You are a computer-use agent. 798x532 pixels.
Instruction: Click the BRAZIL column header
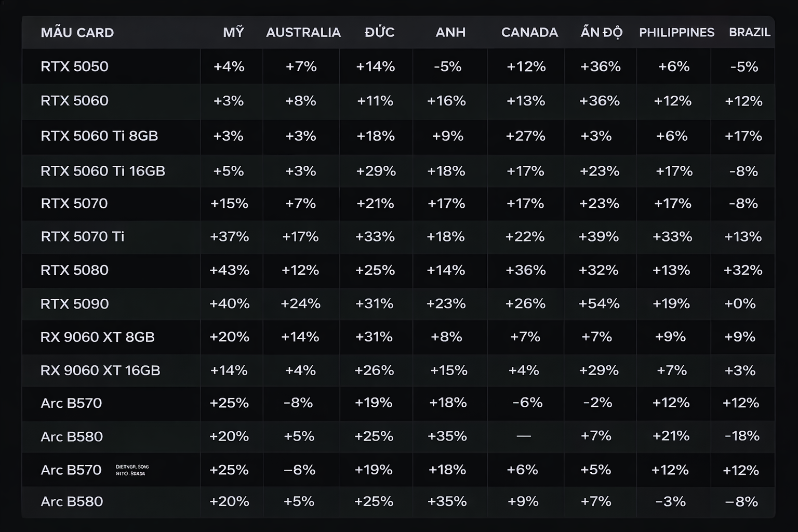pyautogui.click(x=749, y=32)
